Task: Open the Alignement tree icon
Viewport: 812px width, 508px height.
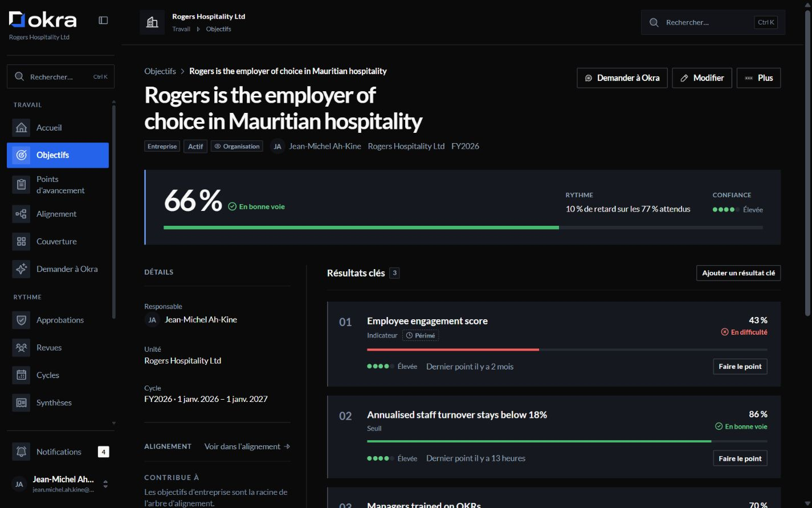Action: (x=21, y=214)
